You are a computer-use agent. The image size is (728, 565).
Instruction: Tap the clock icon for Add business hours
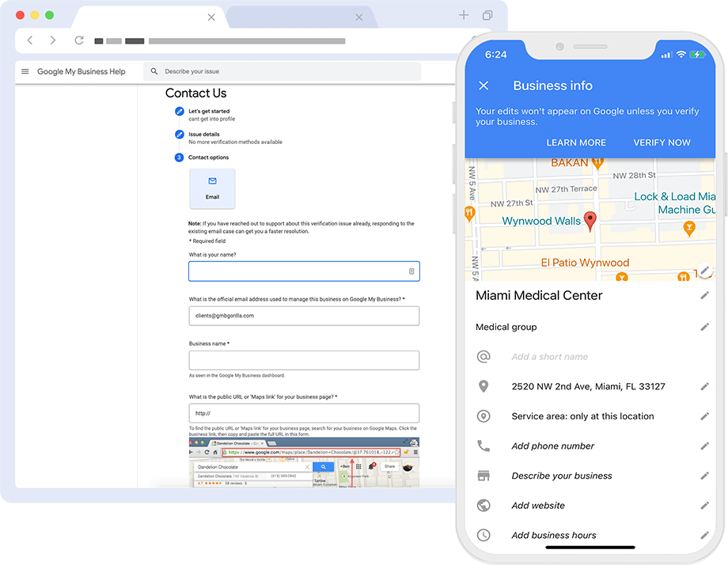point(484,535)
